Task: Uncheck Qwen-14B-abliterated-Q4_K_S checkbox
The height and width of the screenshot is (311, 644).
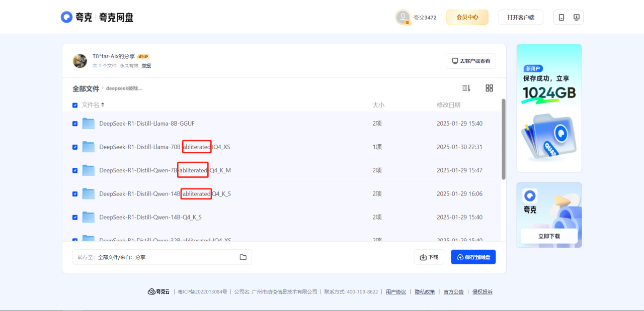Action: pyautogui.click(x=75, y=194)
